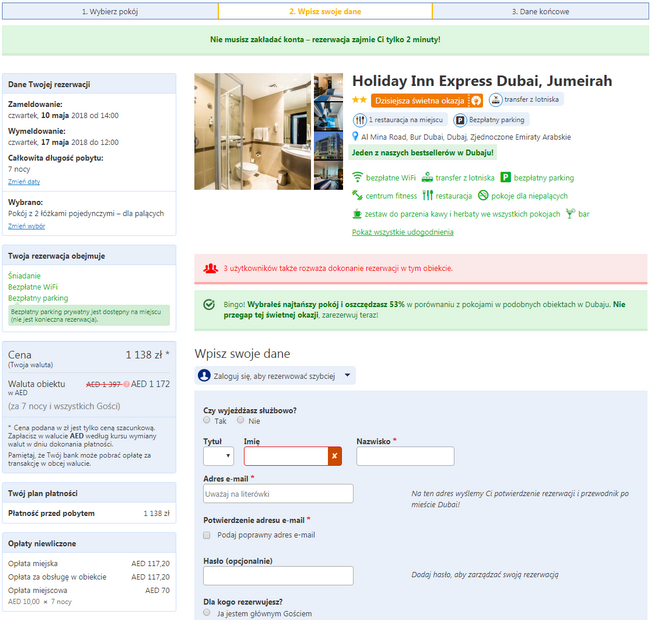
Task: Click the Opłata miejska AED 117,20 row
Action: tap(89, 564)
